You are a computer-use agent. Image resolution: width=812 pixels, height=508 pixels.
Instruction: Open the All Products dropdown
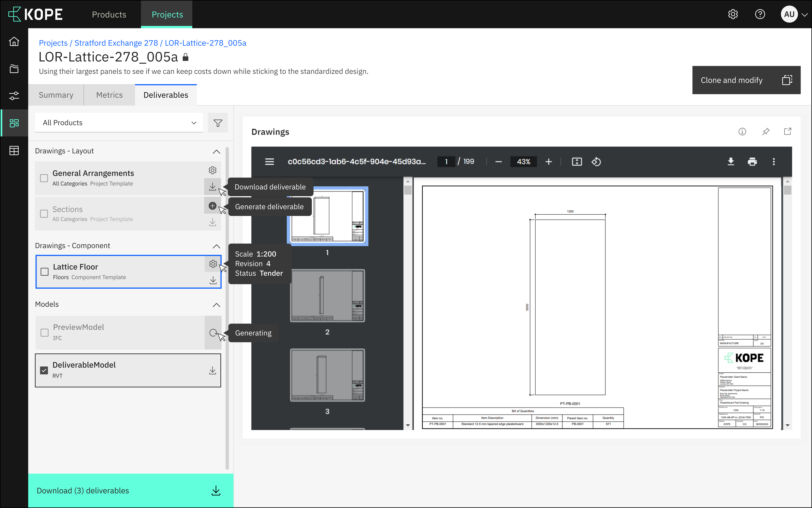[119, 123]
